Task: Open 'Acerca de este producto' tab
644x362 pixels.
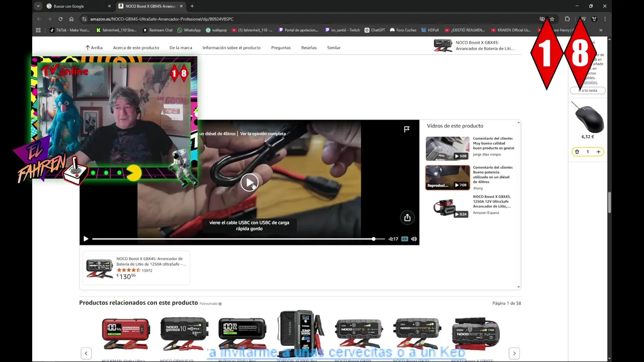Action: 136,48
